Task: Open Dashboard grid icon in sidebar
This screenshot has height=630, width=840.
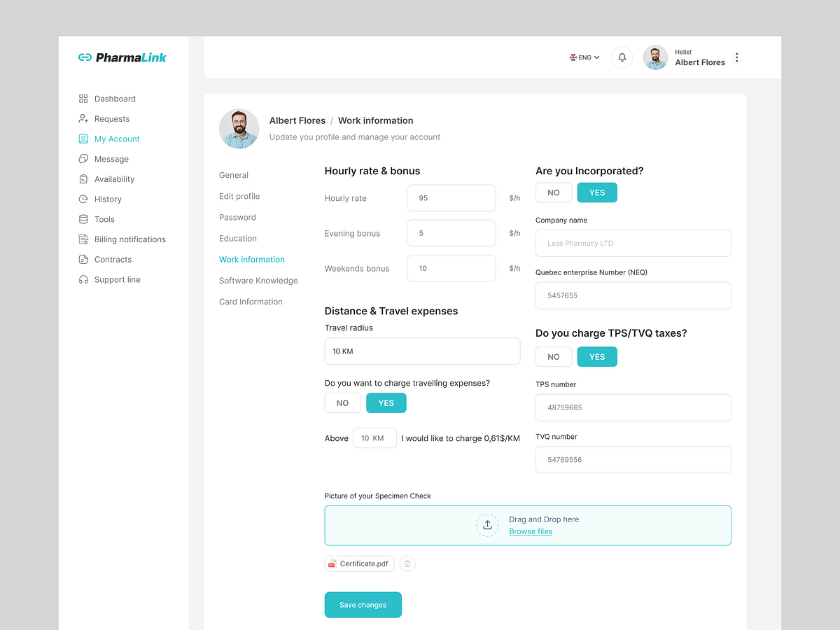Action: (x=83, y=99)
